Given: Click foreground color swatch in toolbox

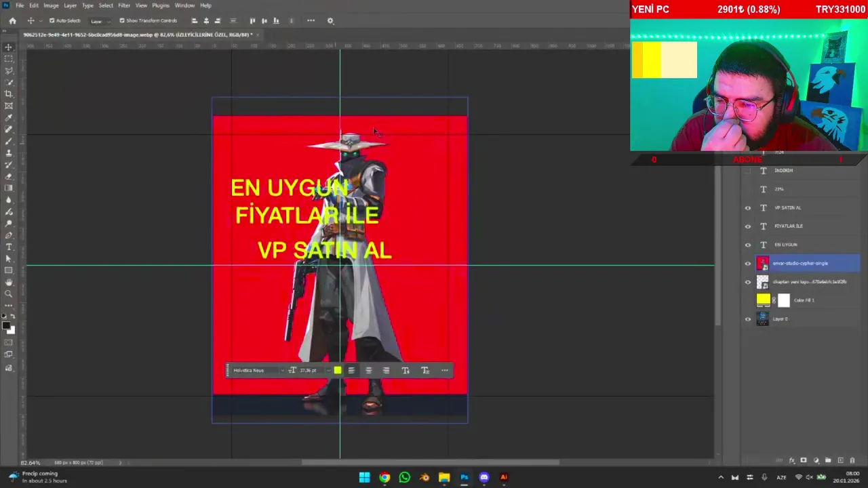Looking at the screenshot, I should (x=7, y=326).
